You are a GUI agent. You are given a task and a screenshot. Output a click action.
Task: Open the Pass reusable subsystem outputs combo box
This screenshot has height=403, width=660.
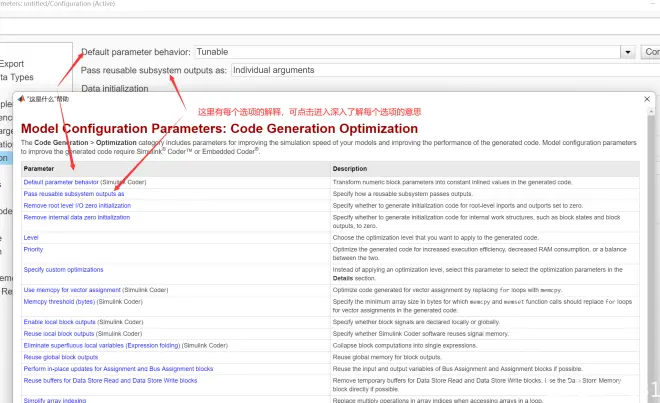(x=445, y=70)
